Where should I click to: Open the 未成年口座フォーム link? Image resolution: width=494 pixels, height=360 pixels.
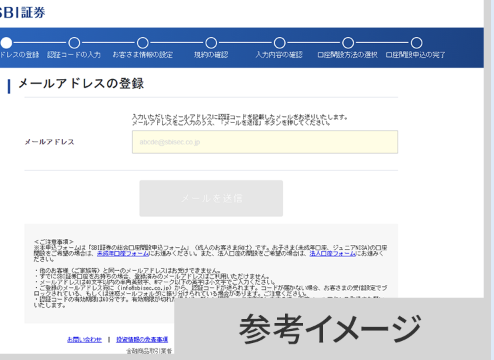(123, 254)
